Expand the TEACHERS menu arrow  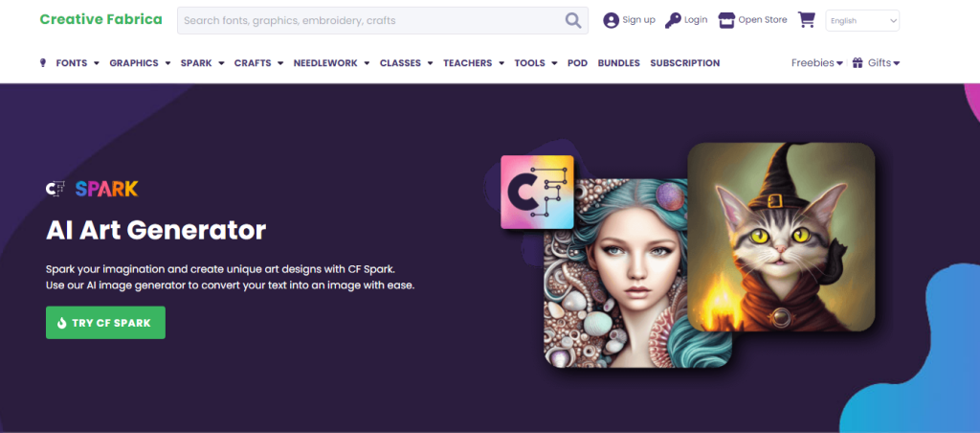[x=501, y=63]
